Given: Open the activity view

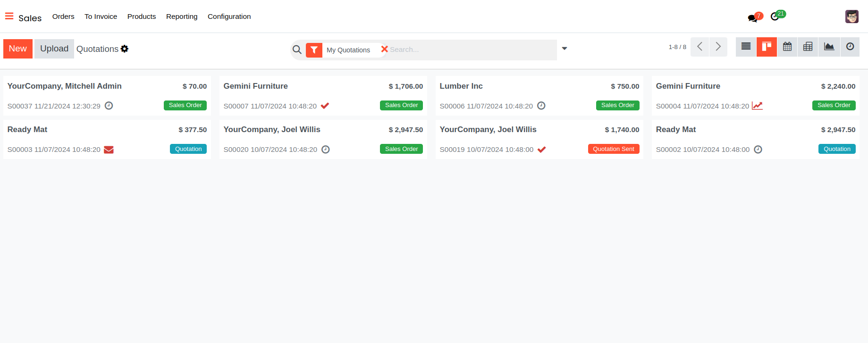Looking at the screenshot, I should (x=850, y=47).
